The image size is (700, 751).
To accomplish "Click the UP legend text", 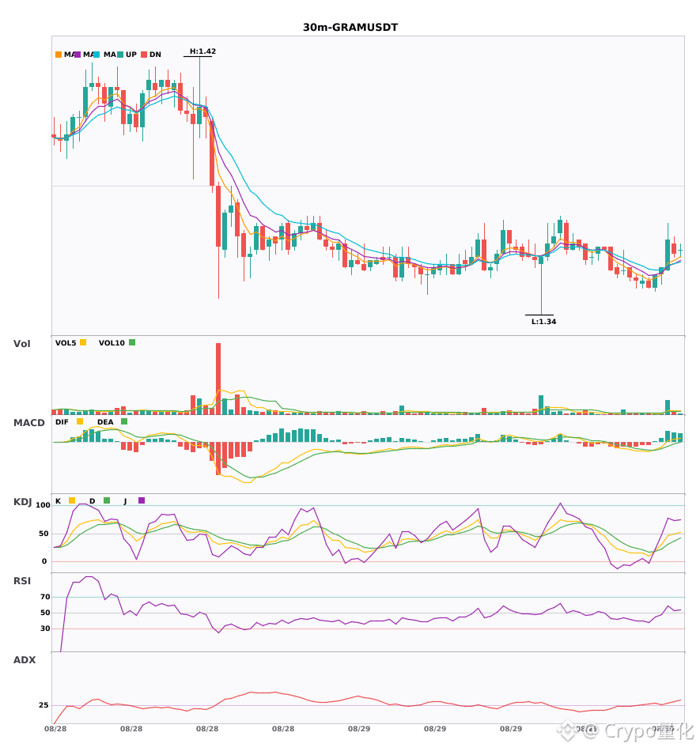I will (x=131, y=55).
